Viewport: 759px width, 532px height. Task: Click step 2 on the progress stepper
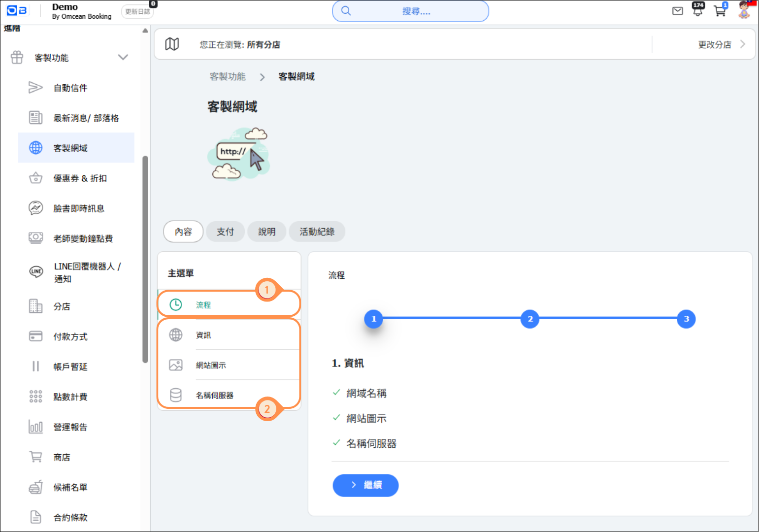(529, 319)
